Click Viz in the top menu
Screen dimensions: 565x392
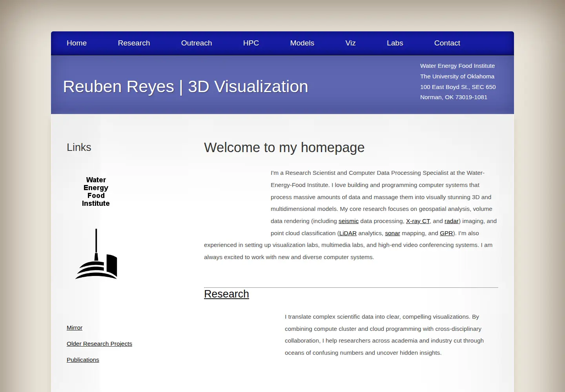click(x=350, y=43)
